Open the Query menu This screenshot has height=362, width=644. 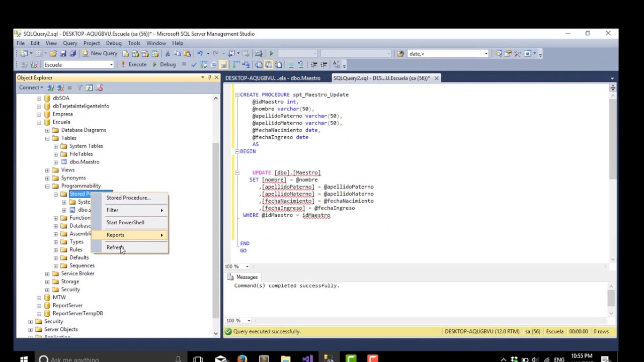(x=70, y=43)
